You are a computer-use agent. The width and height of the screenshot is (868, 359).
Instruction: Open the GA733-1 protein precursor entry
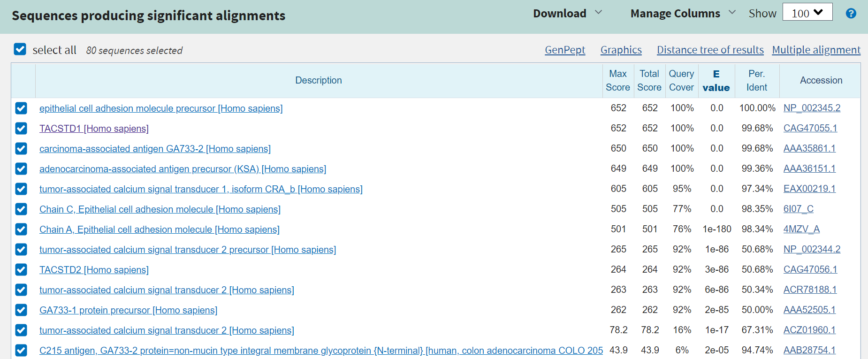click(128, 310)
